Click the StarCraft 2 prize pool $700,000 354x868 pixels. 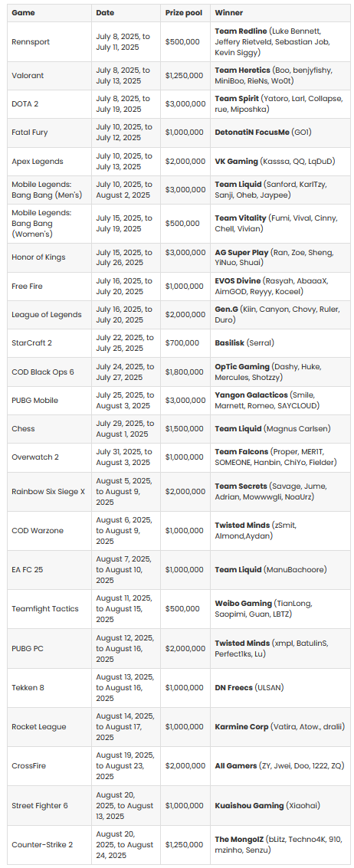pos(182,342)
